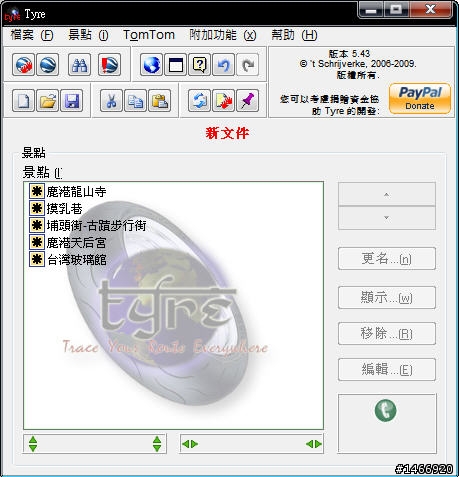This screenshot has width=459, height=477.
Task: Click the left green horizontal arrows control
Action: (190, 444)
